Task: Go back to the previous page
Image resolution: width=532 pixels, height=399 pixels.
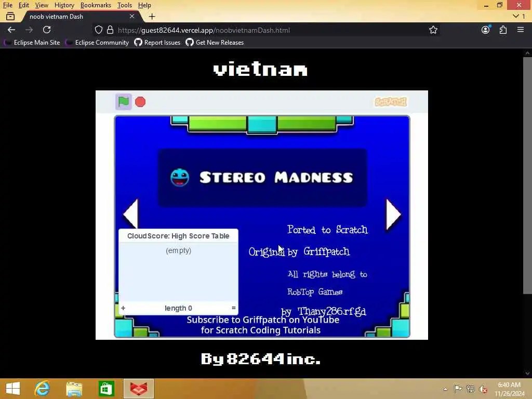Action: (x=11, y=30)
